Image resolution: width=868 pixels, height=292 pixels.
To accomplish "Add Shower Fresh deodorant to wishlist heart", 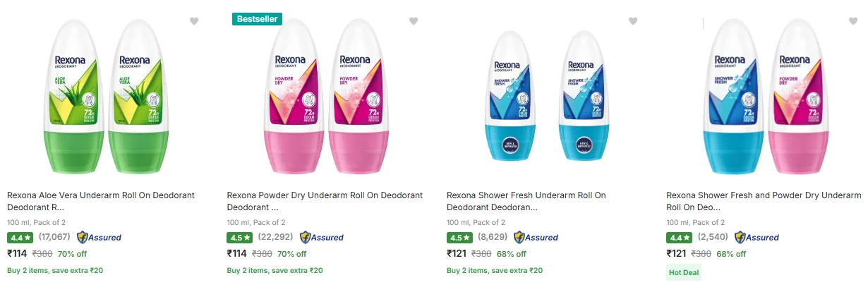I will click(x=633, y=21).
